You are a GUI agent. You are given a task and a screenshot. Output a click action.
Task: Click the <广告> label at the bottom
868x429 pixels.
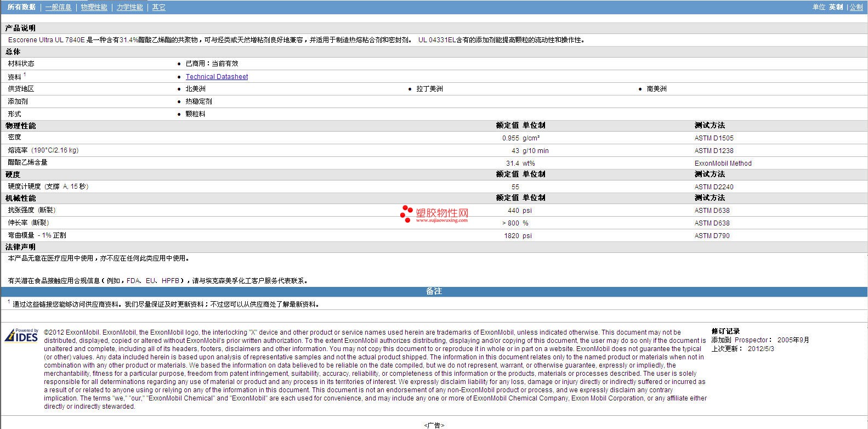click(x=434, y=425)
